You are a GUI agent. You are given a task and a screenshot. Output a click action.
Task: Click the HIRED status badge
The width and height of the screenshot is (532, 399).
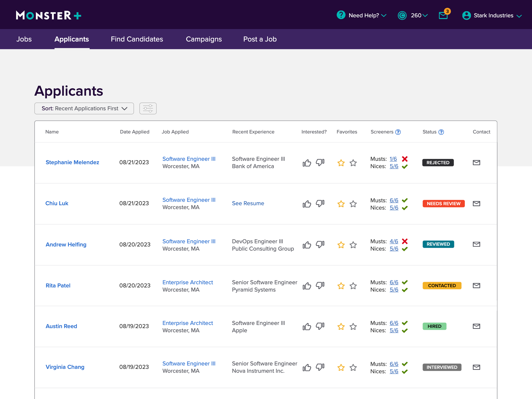point(434,326)
